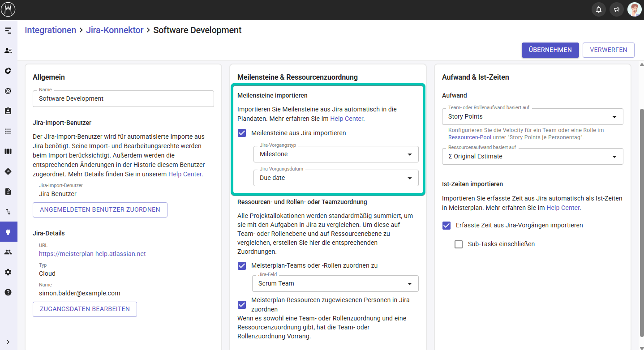Open the resource list person icon in sidebar
Viewport: 644px width, 350px height.
click(x=8, y=51)
